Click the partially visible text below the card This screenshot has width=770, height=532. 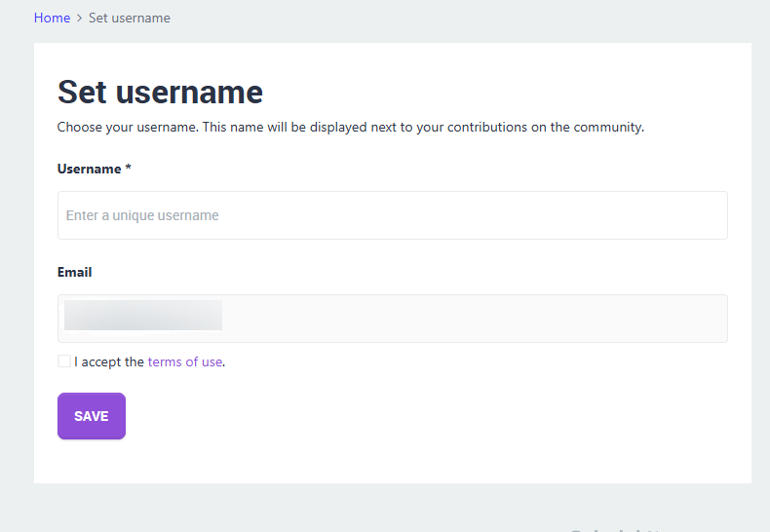click(x=614, y=528)
